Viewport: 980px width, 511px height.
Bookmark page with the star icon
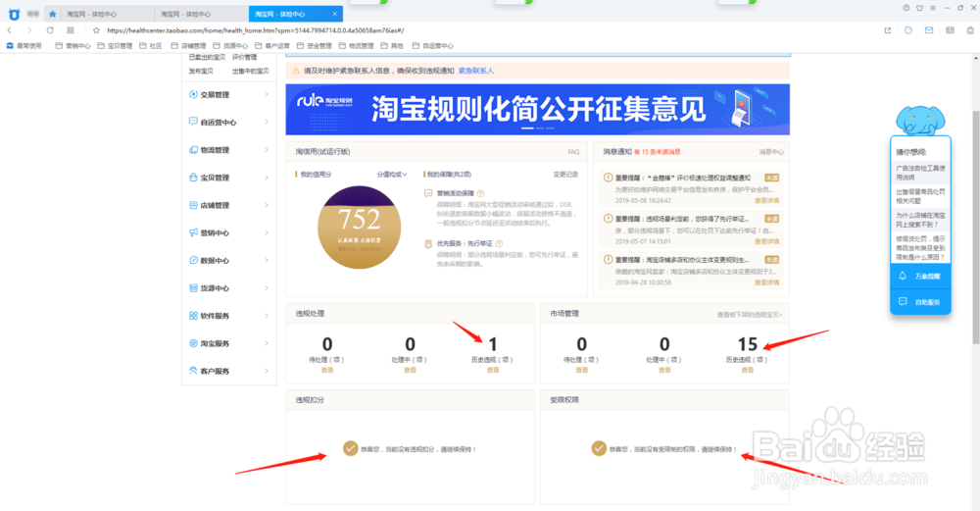(x=96, y=30)
